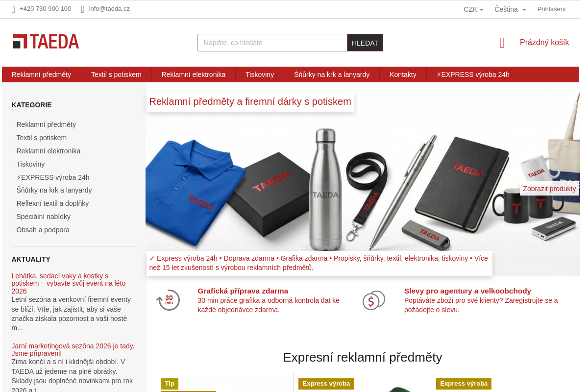Screen dimensions: 588x392
Task: Open the Čeština language dropdown
Action: coord(510,9)
